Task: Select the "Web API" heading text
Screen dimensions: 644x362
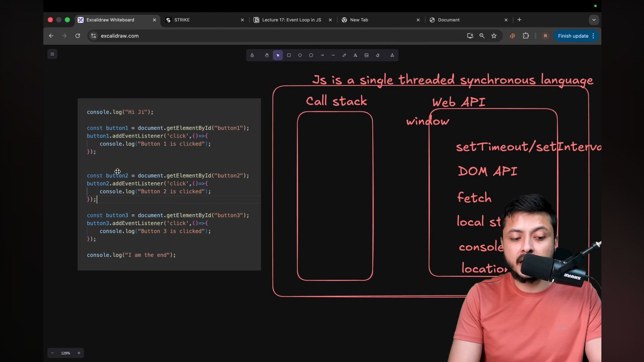Action: pyautogui.click(x=459, y=102)
